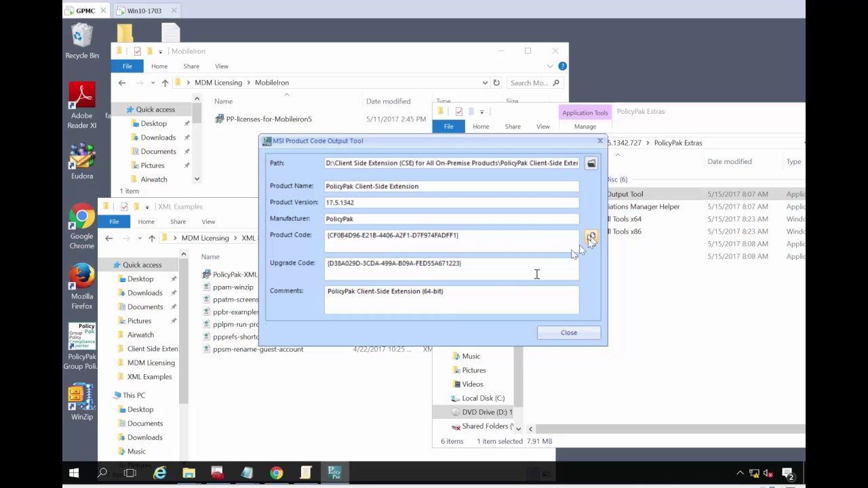Screen dimensions: 868x488
Task: Click Close in the MSI Product Code dialog
Action: 568,333
